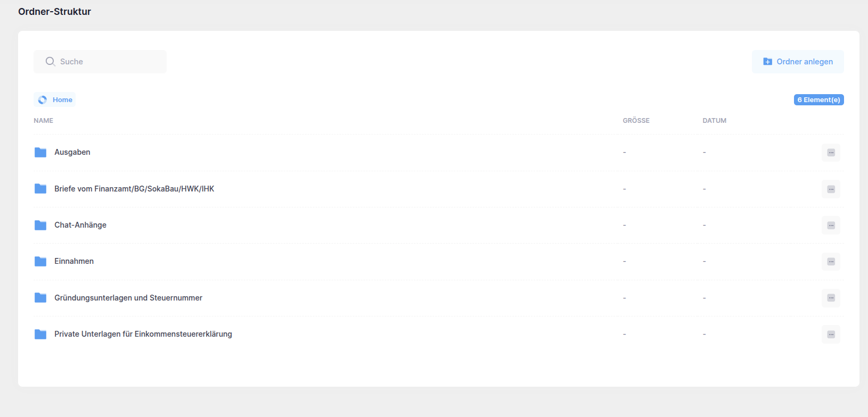This screenshot has height=417, width=868.
Task: Click the Briefe vom Finanzamt folder icon
Action: click(40, 189)
